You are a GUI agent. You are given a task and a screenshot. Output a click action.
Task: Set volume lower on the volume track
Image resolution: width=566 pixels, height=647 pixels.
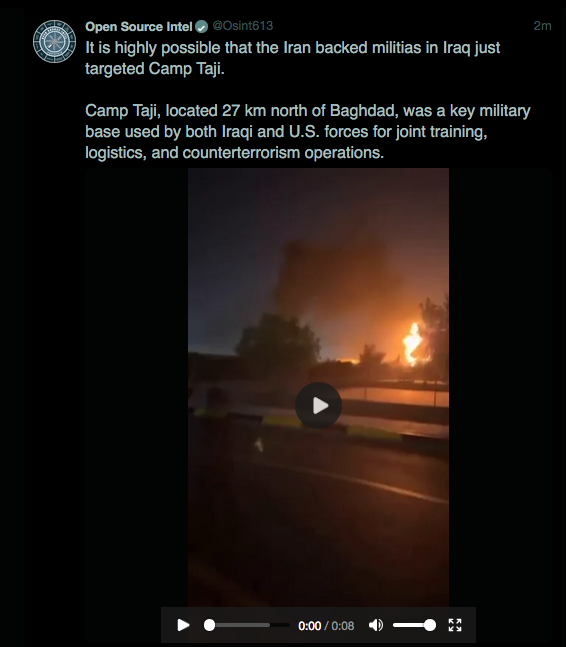point(406,625)
